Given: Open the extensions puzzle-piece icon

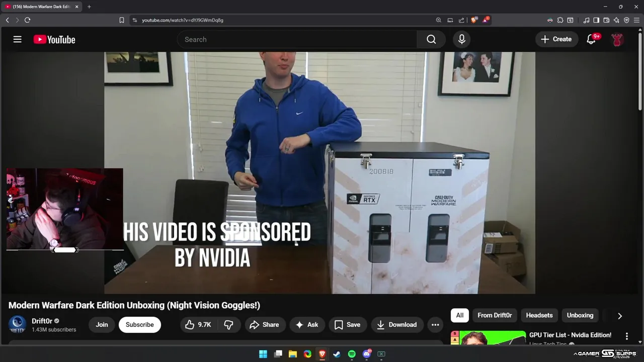Looking at the screenshot, I should 560,20.
